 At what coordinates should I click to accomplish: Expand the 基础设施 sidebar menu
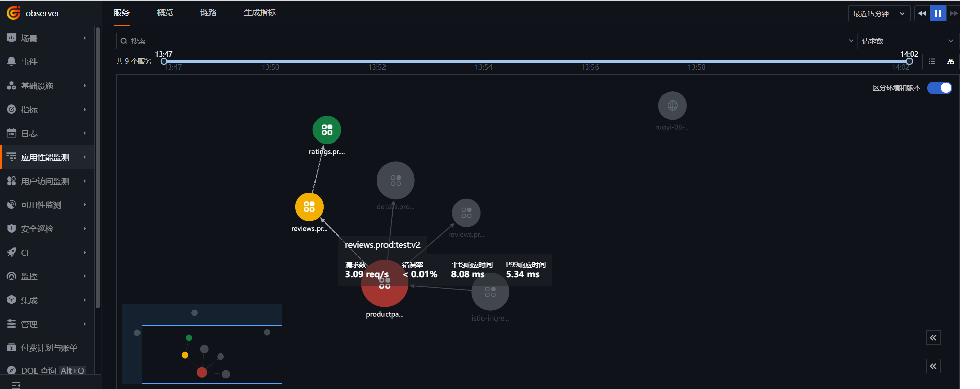pyautogui.click(x=47, y=86)
